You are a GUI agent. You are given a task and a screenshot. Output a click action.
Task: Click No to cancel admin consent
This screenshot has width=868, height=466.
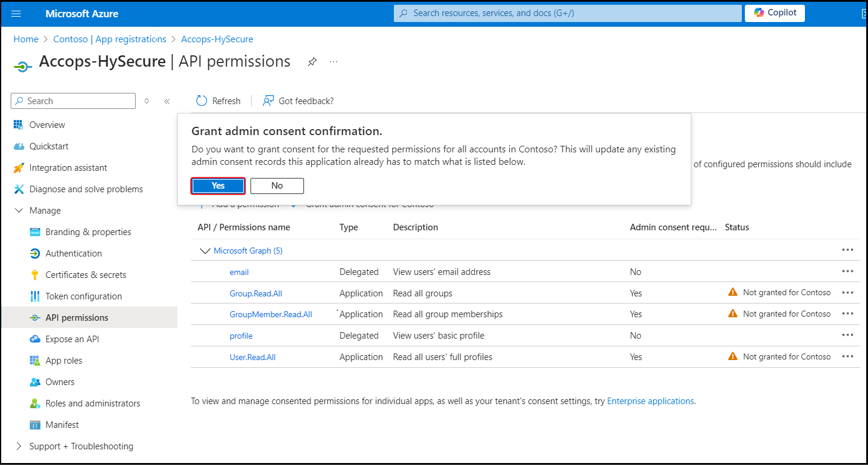click(x=277, y=186)
